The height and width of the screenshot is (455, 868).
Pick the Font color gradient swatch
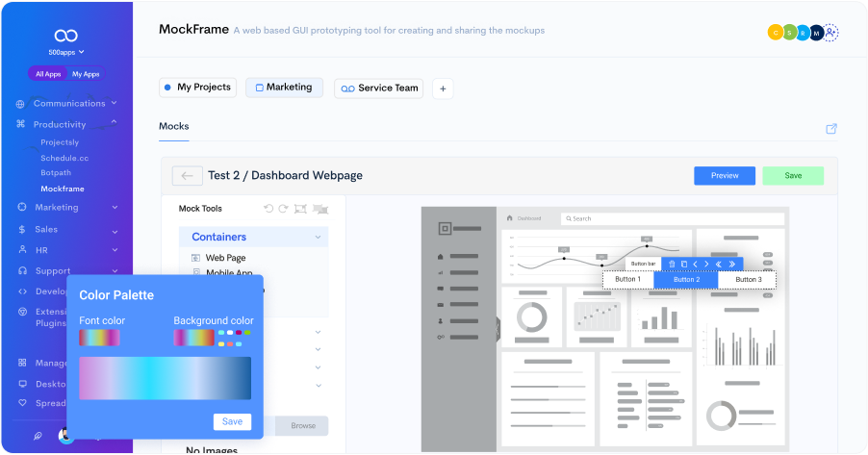click(x=99, y=338)
